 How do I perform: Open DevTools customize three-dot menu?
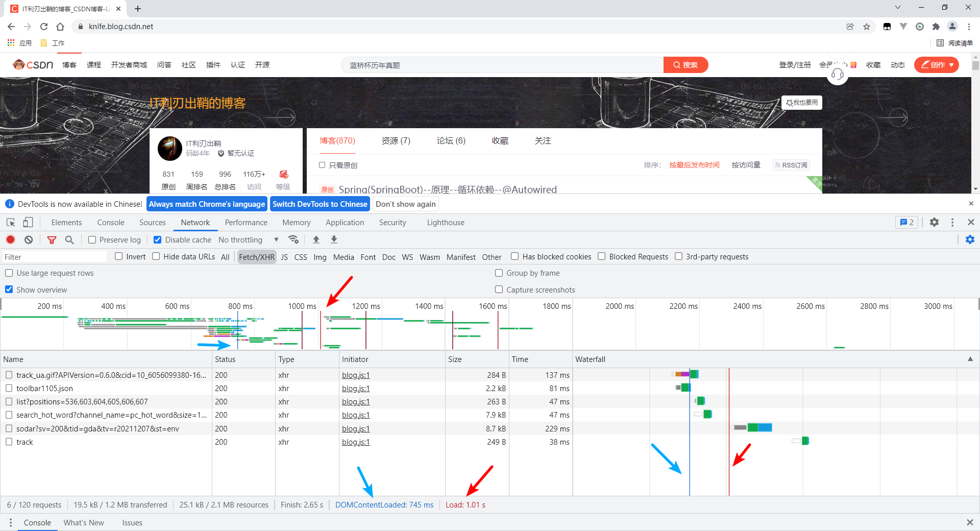tap(952, 222)
